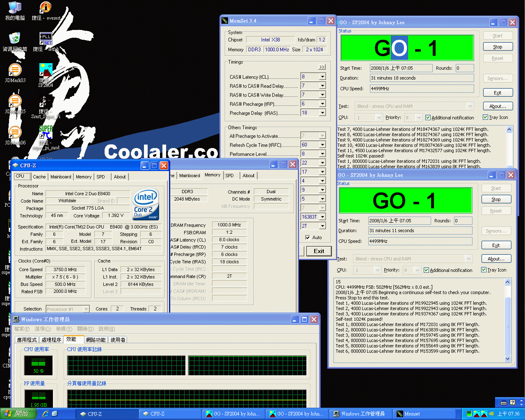
Task: Click About... in lower SP2004 window
Action: (496, 259)
